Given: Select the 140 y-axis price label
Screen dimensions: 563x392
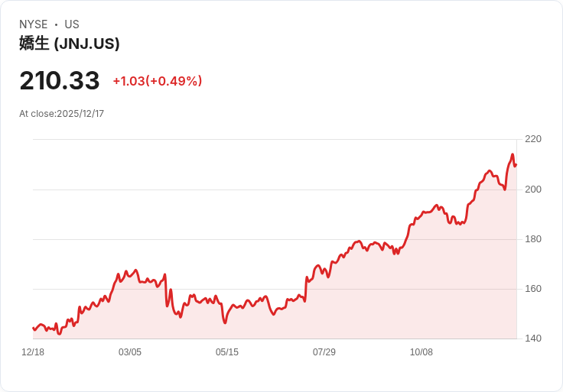Looking at the screenshot, I should pos(533,339).
